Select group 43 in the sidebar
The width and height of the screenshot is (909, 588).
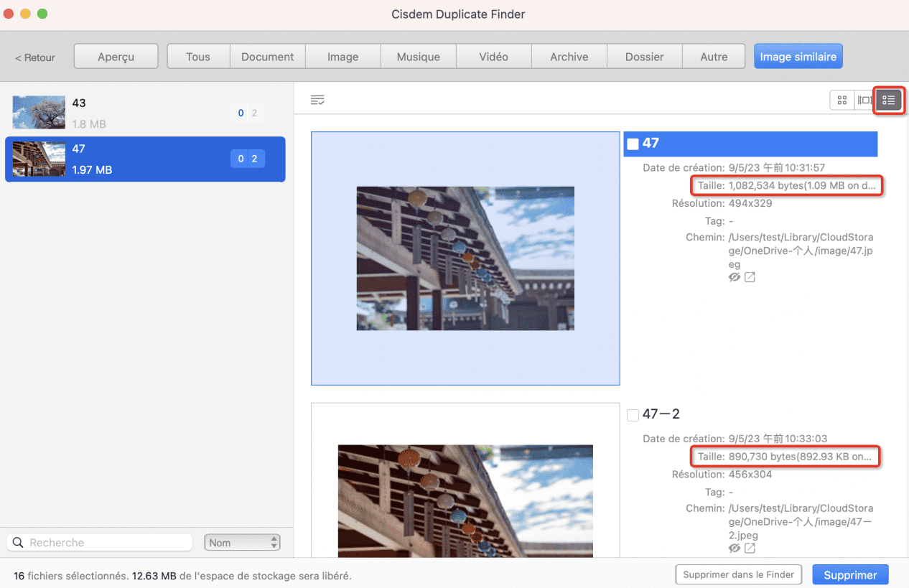pyautogui.click(x=145, y=113)
